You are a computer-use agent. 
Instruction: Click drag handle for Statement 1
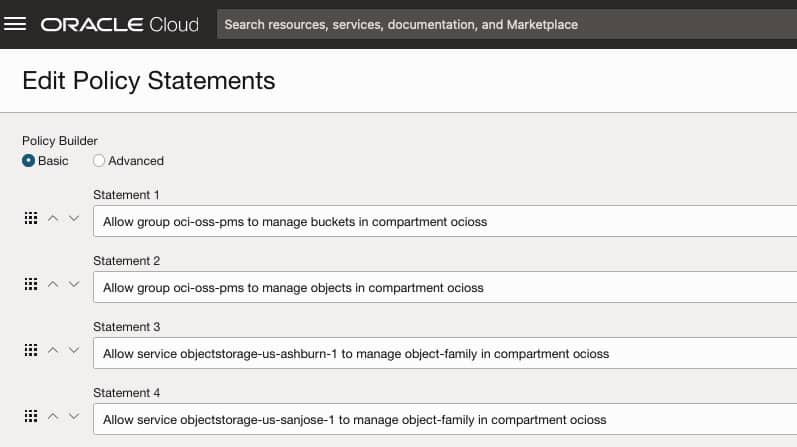coord(30,219)
